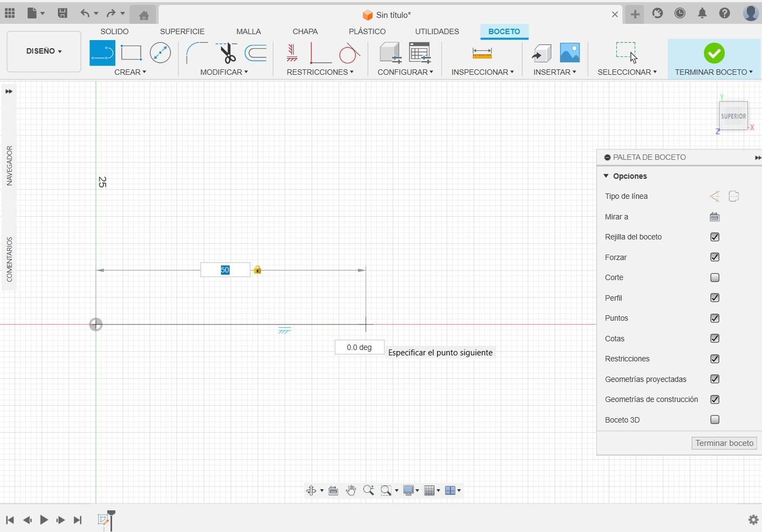Image resolution: width=762 pixels, height=532 pixels.
Task: Undo the last action
Action: pos(85,14)
